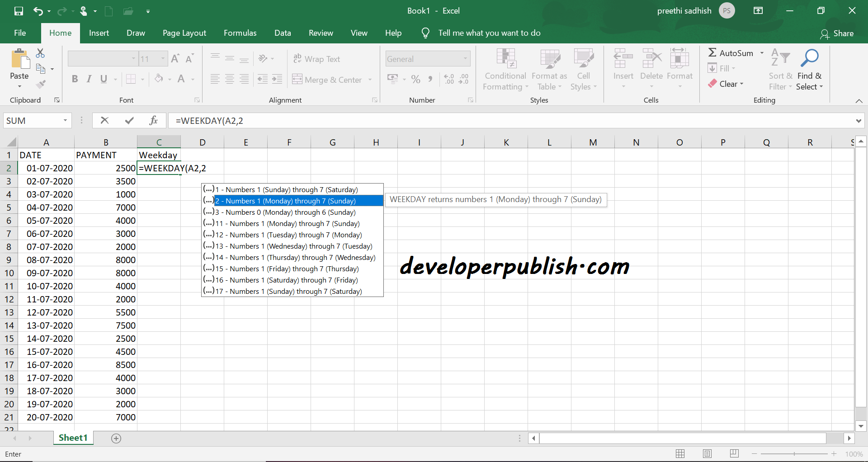The width and height of the screenshot is (868, 462).
Task: Toggle Underline formatting
Action: pyautogui.click(x=103, y=79)
